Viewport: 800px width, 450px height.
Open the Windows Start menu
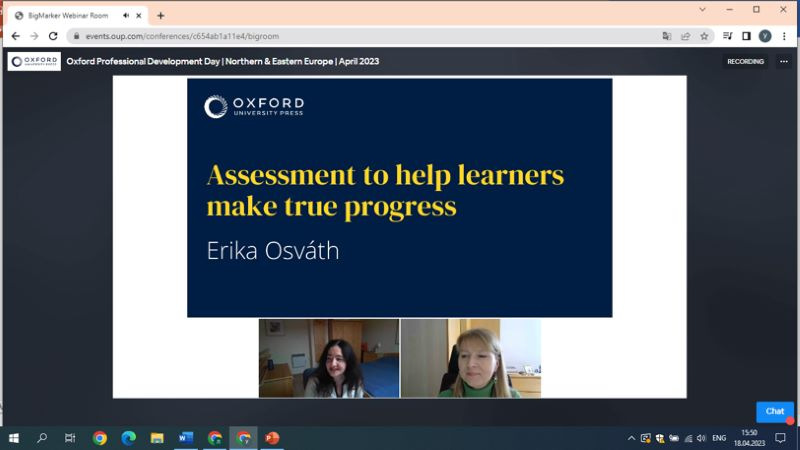[14, 438]
